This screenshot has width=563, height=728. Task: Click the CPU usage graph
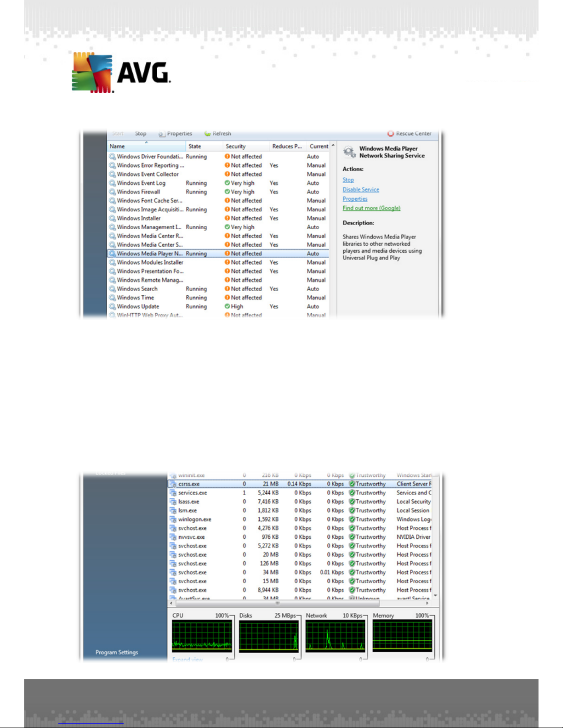[202, 636]
